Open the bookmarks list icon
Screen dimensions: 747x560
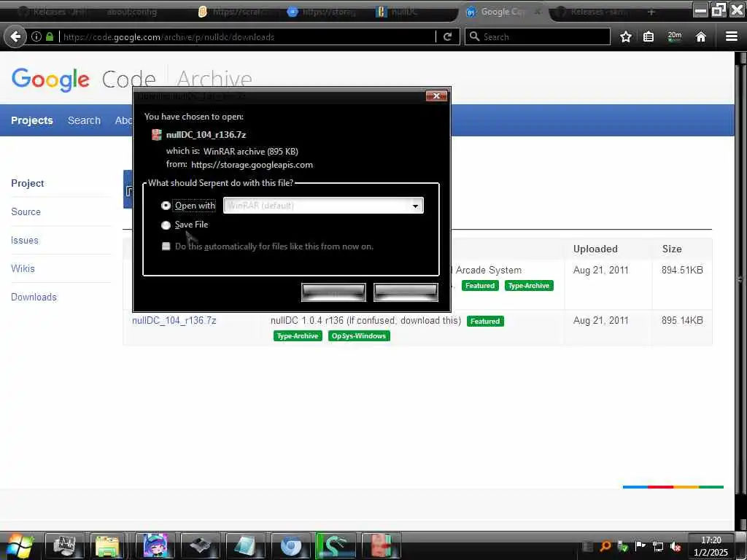point(649,36)
